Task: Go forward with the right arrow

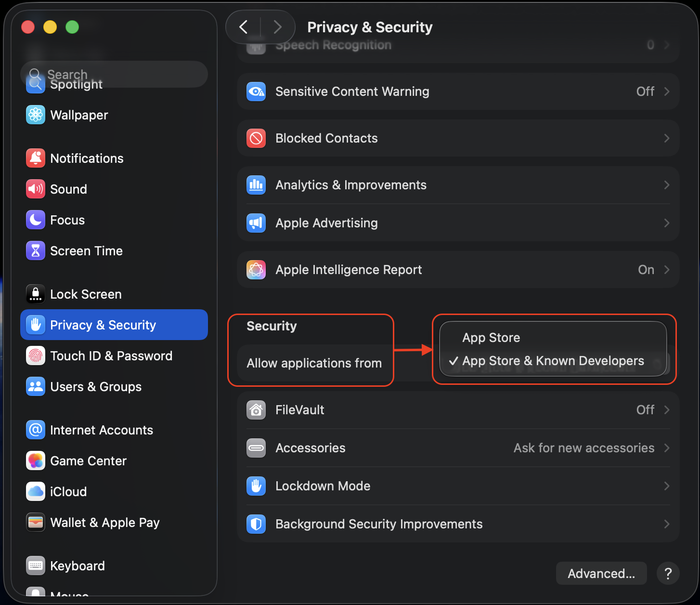Action: coord(277,27)
